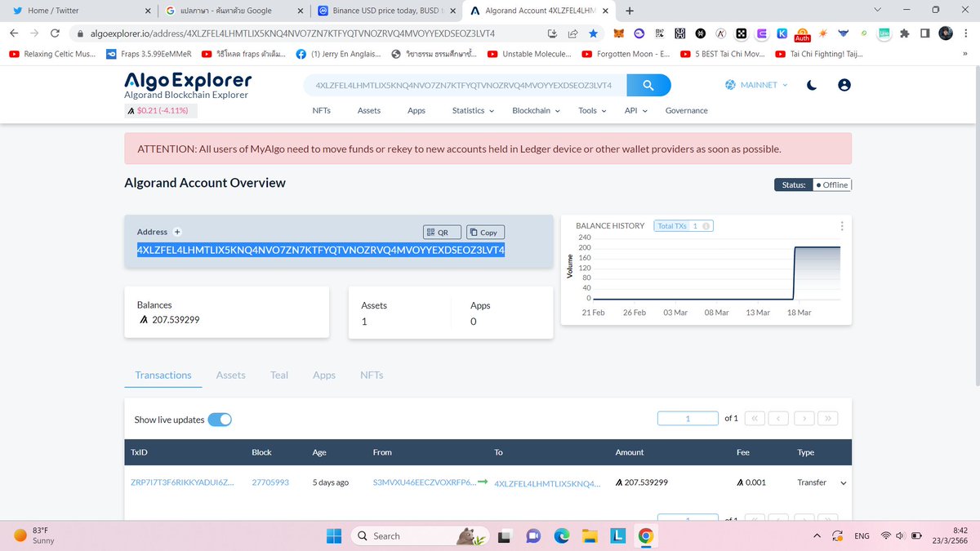Click the share page icon in address bar
The height and width of the screenshot is (551, 980).
coord(572,33)
